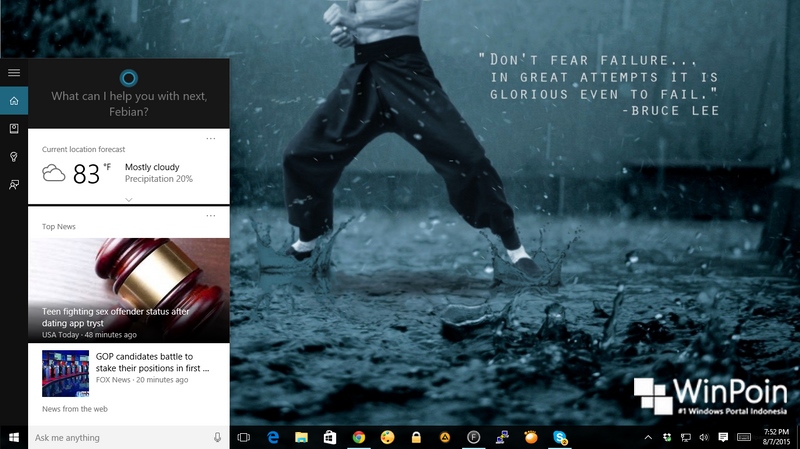Show hidden system tray icons
The width and height of the screenshot is (800, 449).
(x=648, y=437)
